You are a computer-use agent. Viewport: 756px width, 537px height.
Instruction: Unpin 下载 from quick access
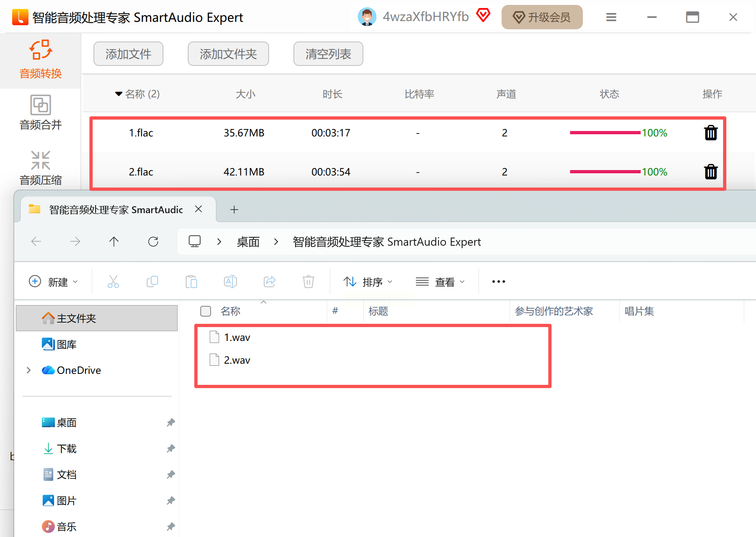(171, 449)
